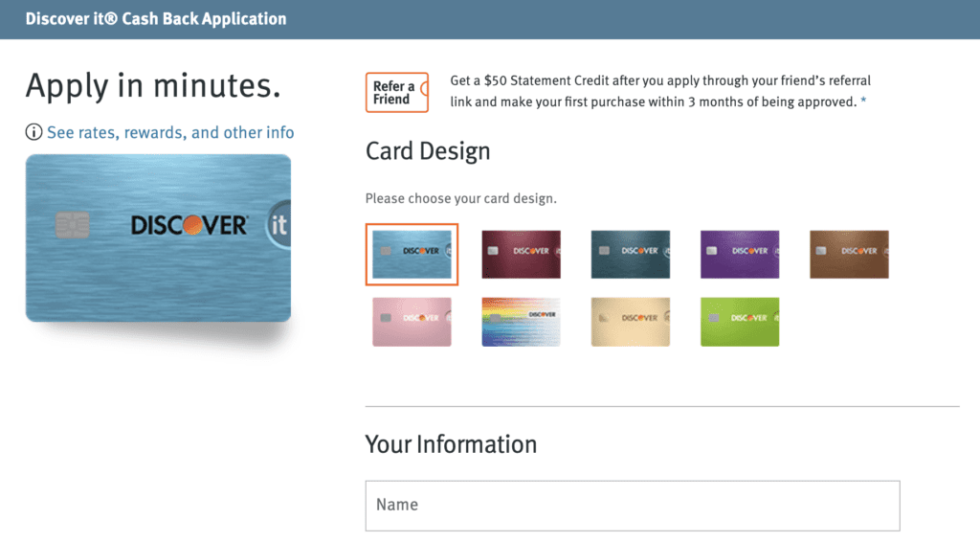This screenshot has width=980, height=542.
Task: Select the rainbow pride card design
Action: pos(522,322)
